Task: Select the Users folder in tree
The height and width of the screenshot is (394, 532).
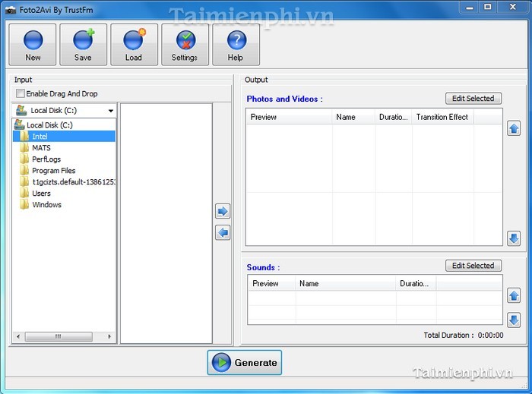Action: click(x=41, y=194)
